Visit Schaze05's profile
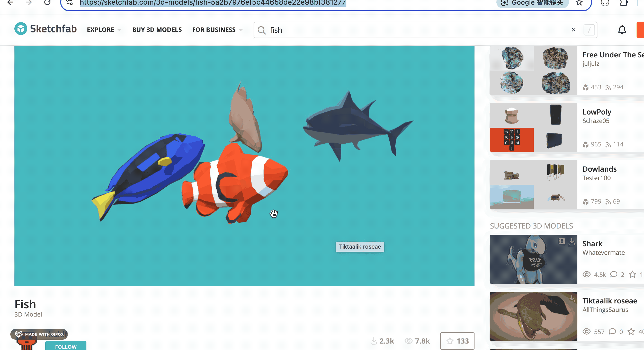The image size is (644, 350). click(596, 121)
